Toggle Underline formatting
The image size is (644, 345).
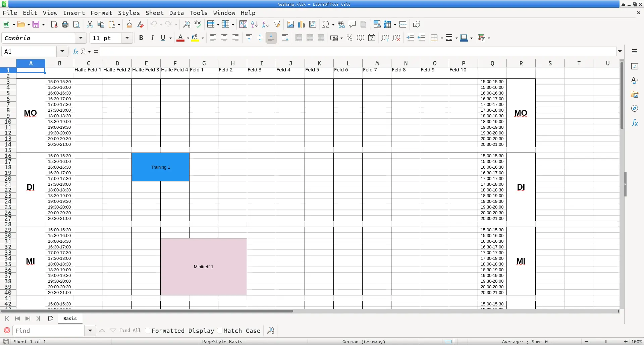(163, 38)
